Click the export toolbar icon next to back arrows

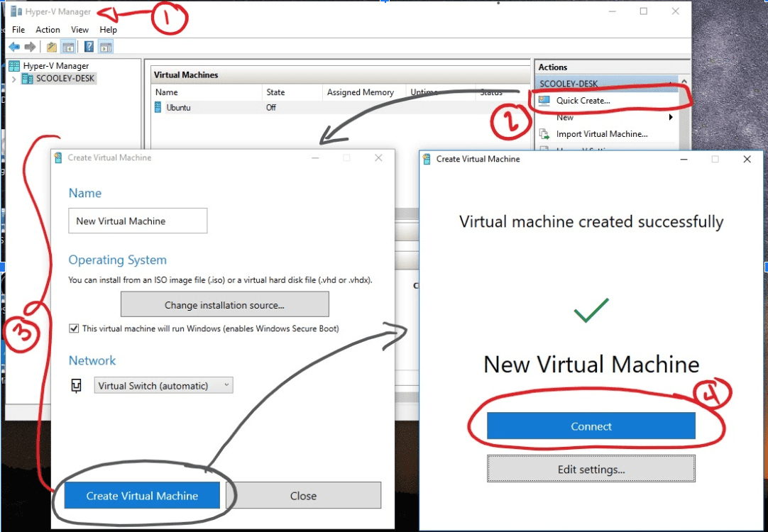pyautogui.click(x=50, y=46)
